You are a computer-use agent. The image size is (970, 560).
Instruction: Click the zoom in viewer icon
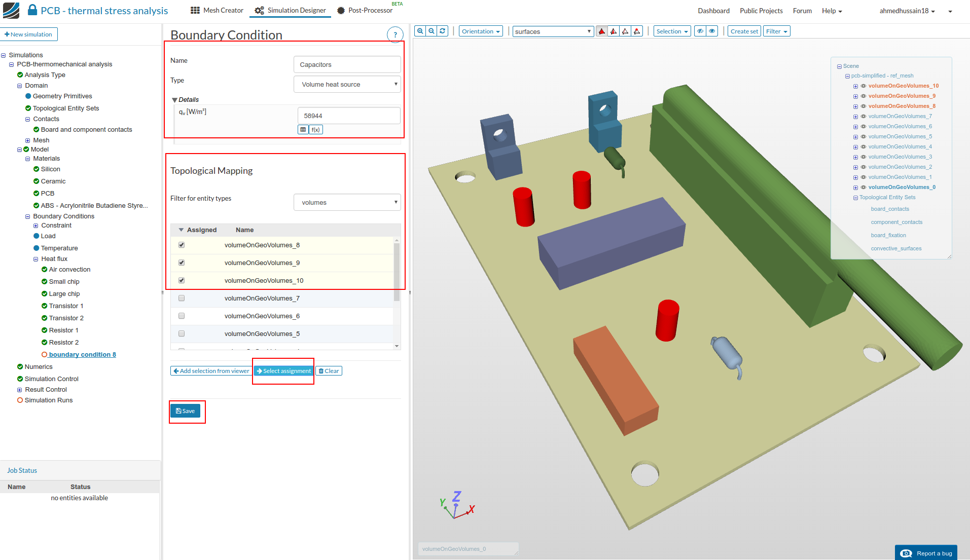point(420,31)
